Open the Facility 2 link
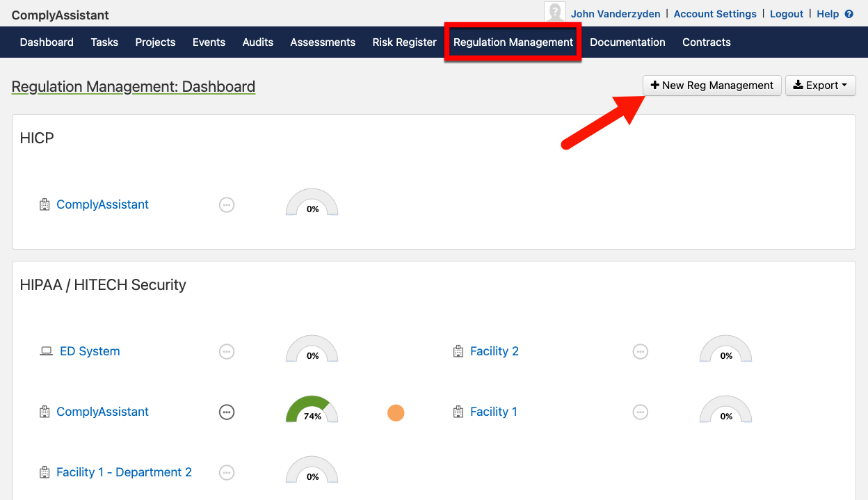 pos(495,351)
